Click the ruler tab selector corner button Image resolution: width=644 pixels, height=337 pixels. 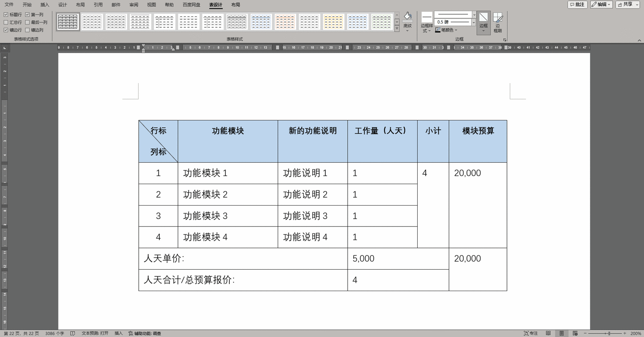click(x=5, y=48)
